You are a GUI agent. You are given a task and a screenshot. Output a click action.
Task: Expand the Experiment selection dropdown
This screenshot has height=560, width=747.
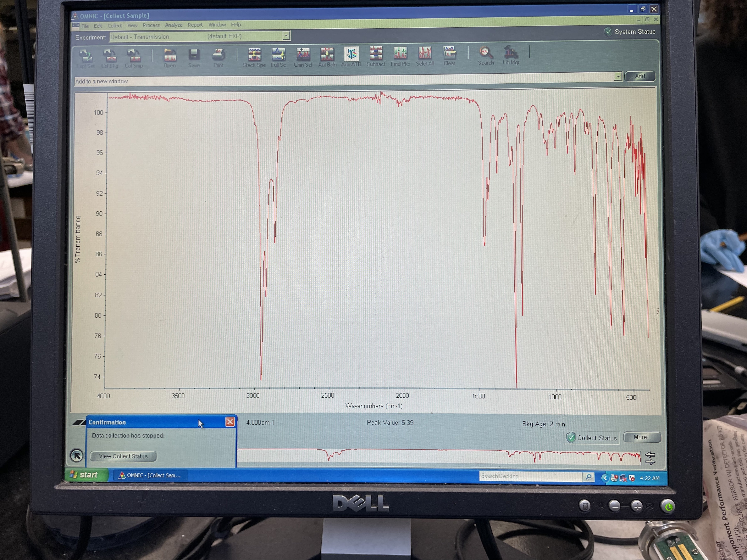286,35
